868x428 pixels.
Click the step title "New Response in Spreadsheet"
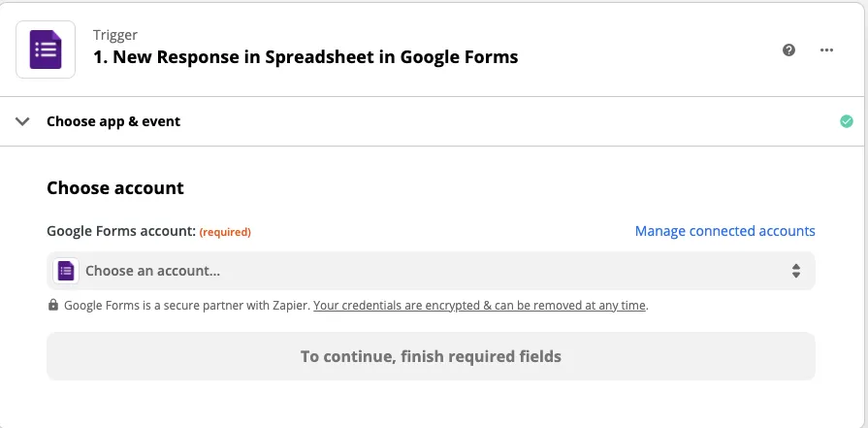305,57
